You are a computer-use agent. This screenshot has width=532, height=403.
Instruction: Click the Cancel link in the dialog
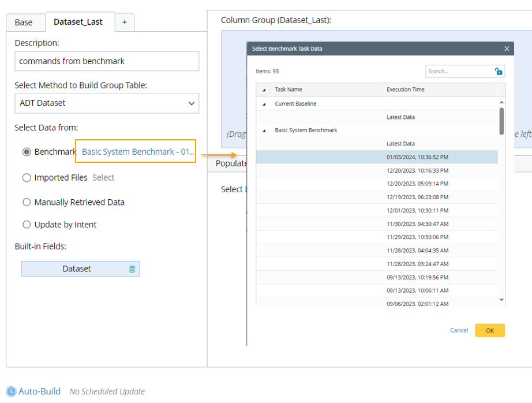pos(459,330)
